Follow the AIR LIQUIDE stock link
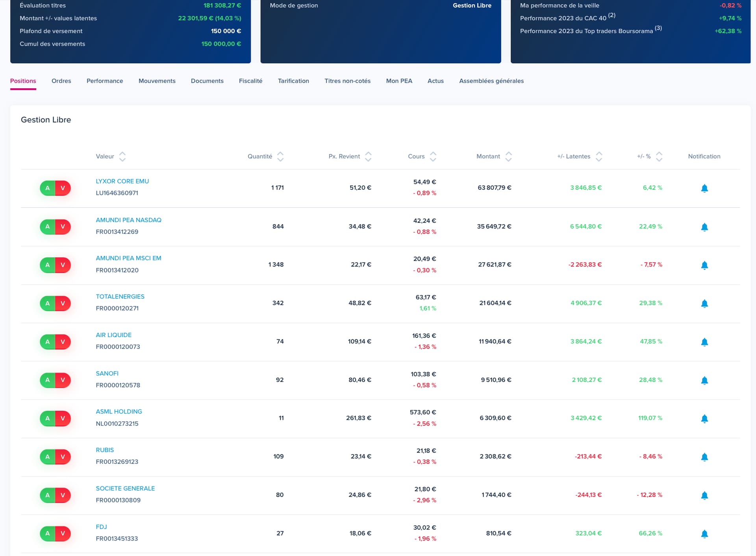756x556 pixels. [114, 335]
